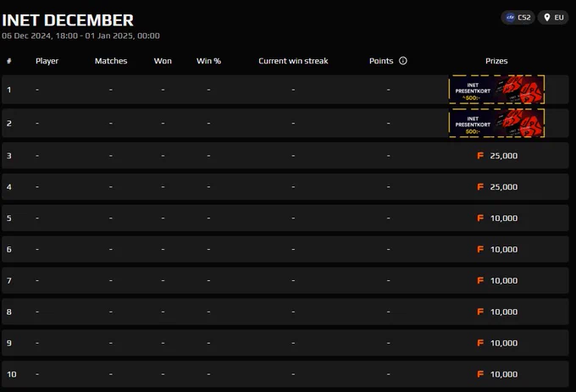Click the 10,000 prize value in row 8

pos(504,312)
